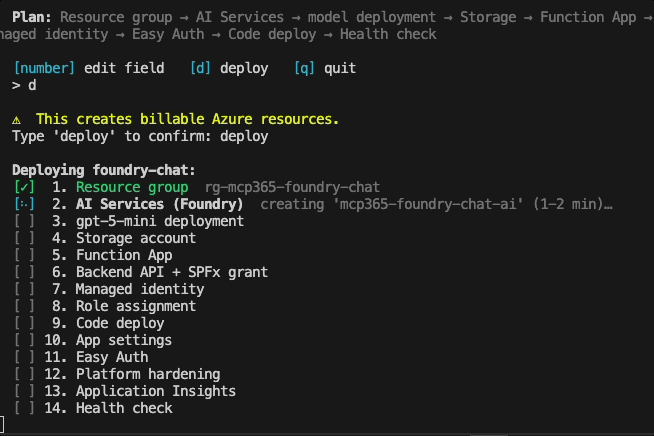654x436 pixels.
Task: Select the Role assignment step
Action: (x=136, y=306)
